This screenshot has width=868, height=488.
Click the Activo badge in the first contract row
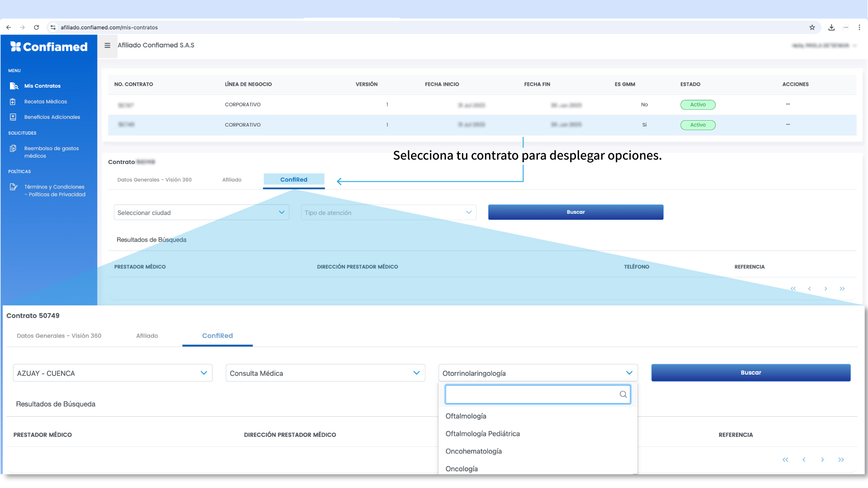point(698,105)
